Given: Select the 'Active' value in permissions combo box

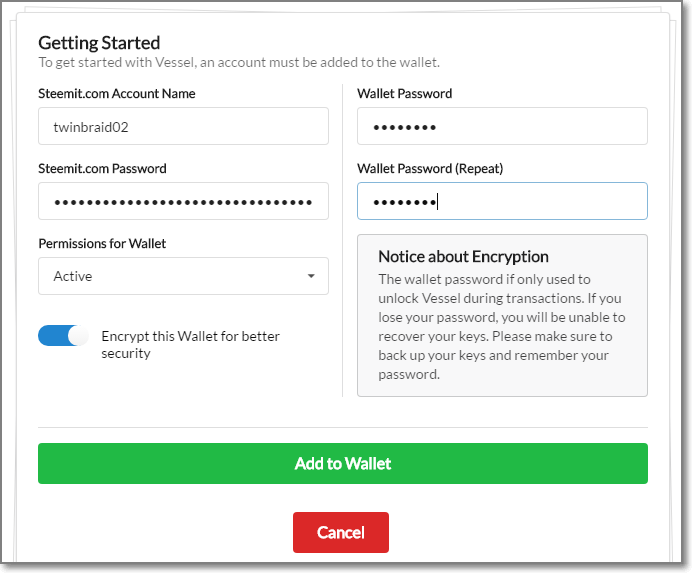Looking at the screenshot, I should coord(73,276).
